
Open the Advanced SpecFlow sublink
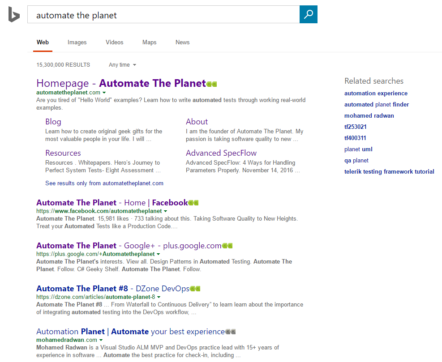221,153
